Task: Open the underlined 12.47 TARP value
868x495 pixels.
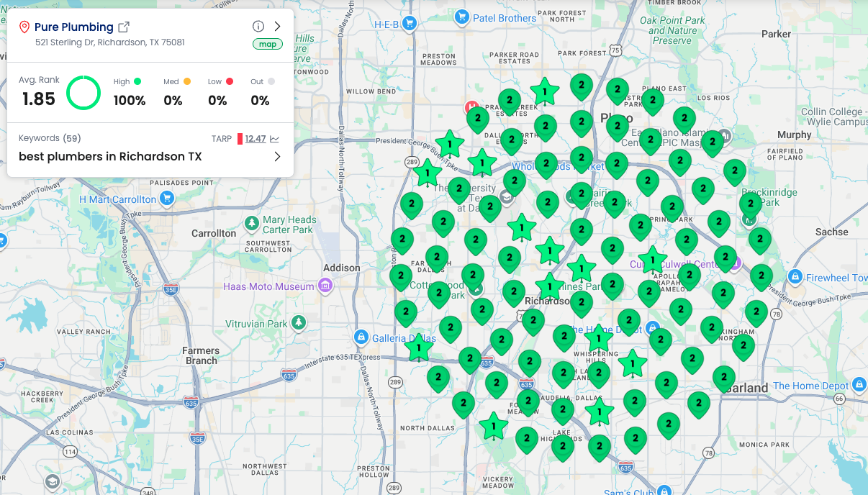Action: pyautogui.click(x=256, y=139)
